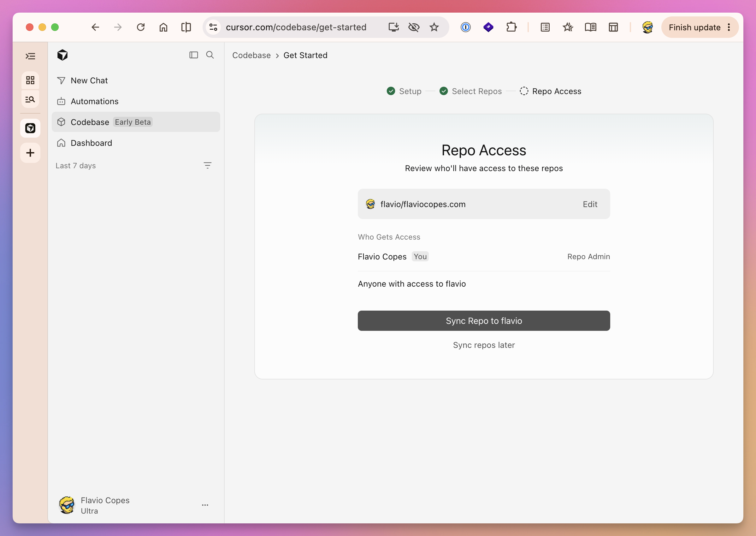The height and width of the screenshot is (536, 756).
Task: Open site settings icon in address bar
Action: [213, 27]
